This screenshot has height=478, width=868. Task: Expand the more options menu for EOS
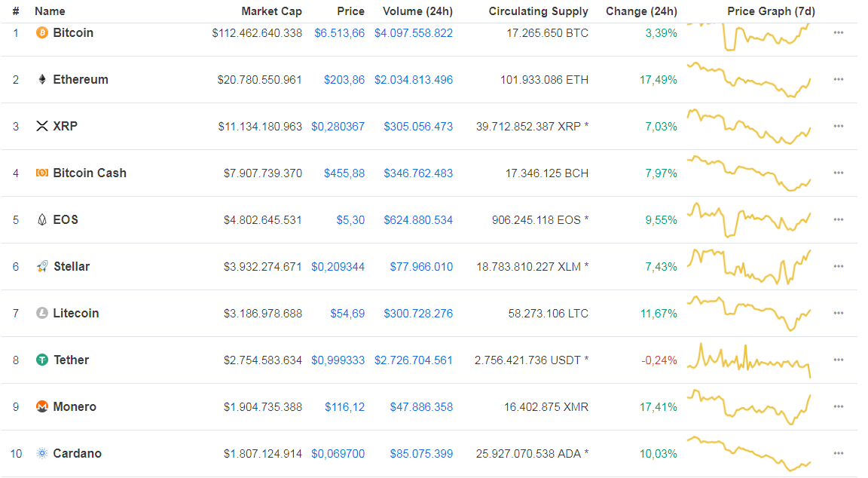pos(839,220)
